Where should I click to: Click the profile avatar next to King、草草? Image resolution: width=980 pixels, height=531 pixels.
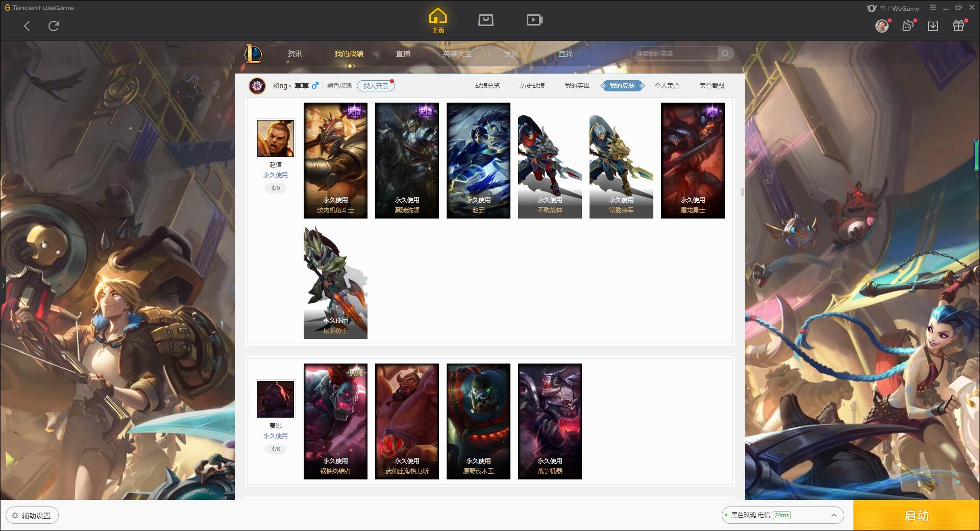coord(257,86)
